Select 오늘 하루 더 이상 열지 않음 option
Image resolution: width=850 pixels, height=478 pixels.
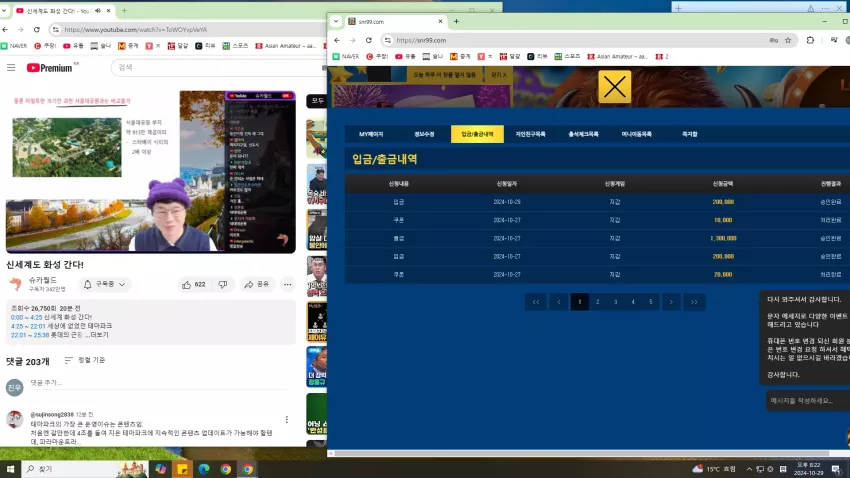pyautogui.click(x=445, y=75)
